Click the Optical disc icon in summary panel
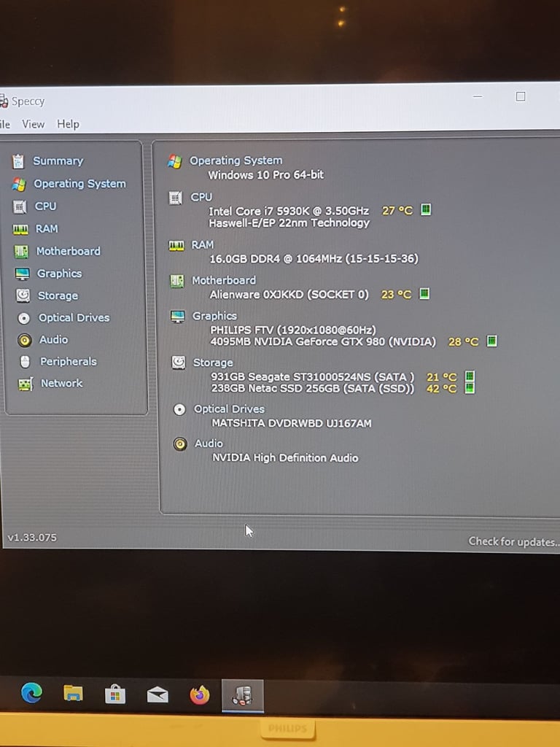 coord(179,410)
